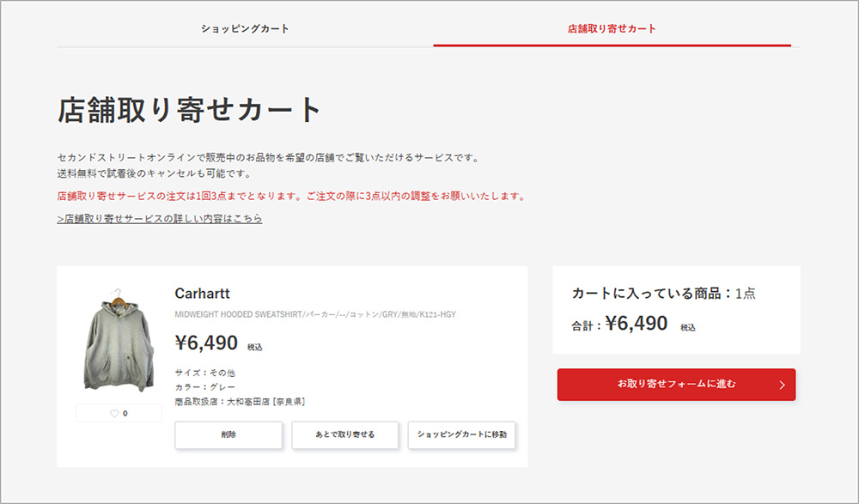The width and height of the screenshot is (859, 504).
Task: Proceed with お取り寄せフォームに進む
Action: (x=677, y=385)
